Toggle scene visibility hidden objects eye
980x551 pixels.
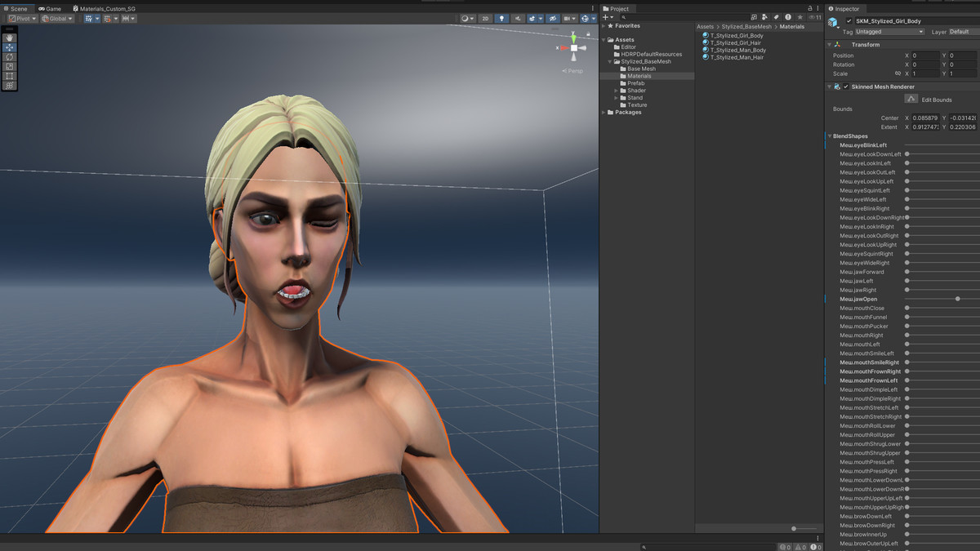pos(553,18)
